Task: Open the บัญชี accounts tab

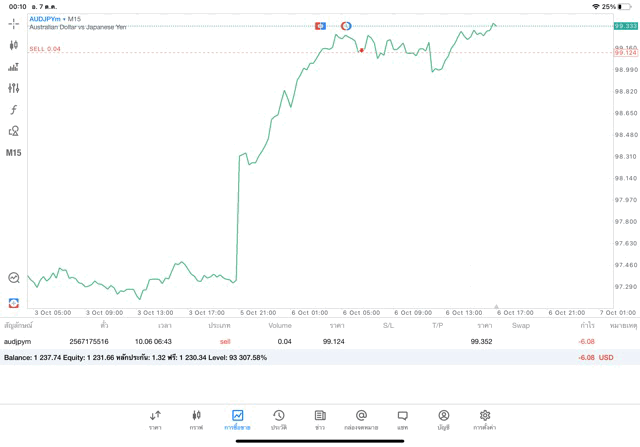Action: (x=443, y=418)
